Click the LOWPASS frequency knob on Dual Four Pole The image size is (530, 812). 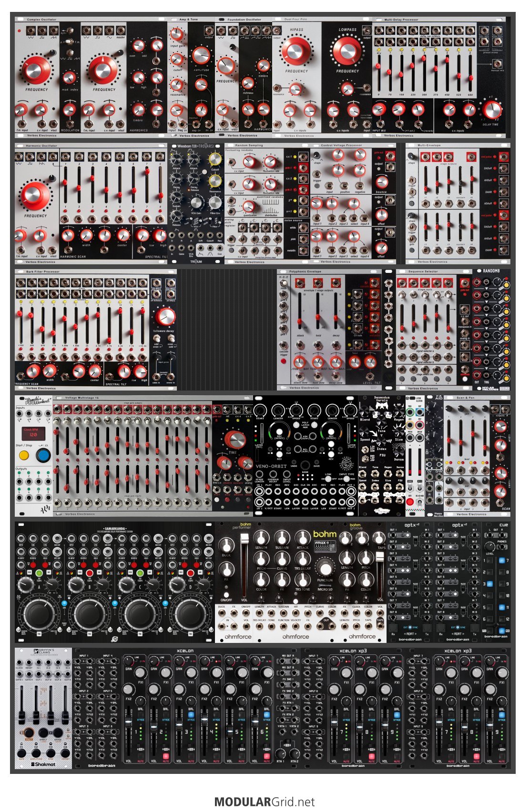click(347, 51)
